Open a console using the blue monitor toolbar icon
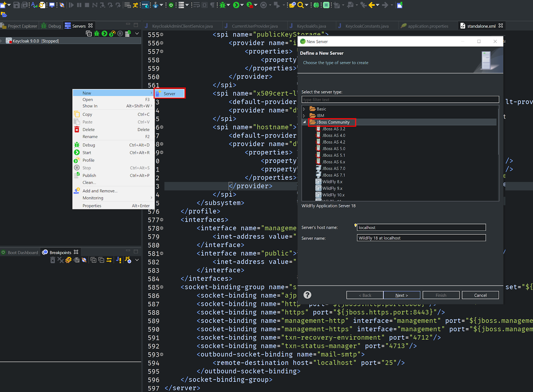 51,5
